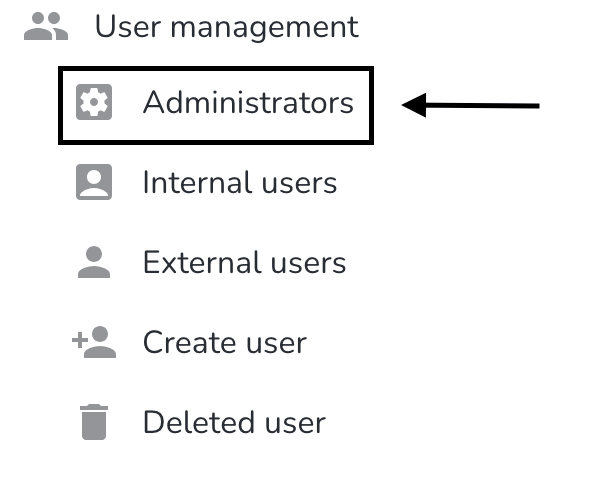Select the Administrators text label
Image resolution: width=614 pixels, height=482 pixels.
248,102
